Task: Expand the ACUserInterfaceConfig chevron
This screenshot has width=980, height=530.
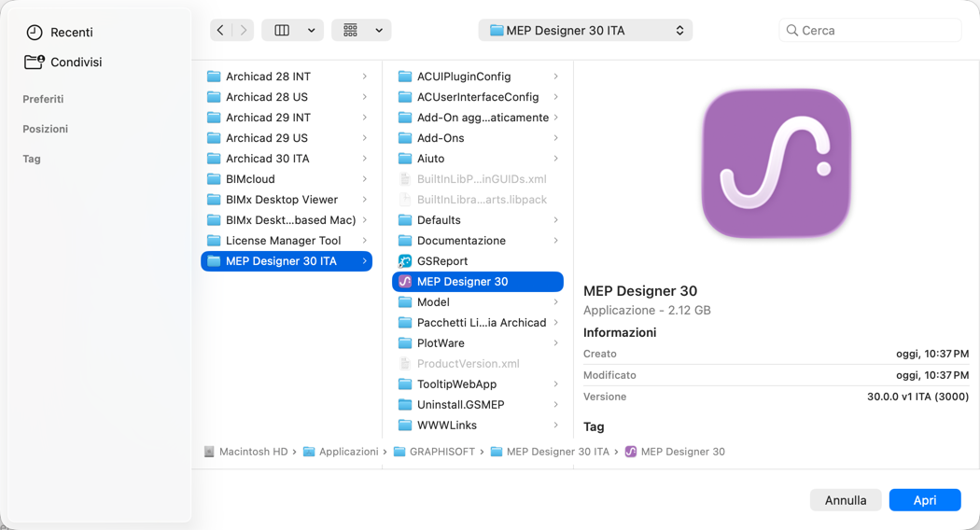Action: [555, 97]
